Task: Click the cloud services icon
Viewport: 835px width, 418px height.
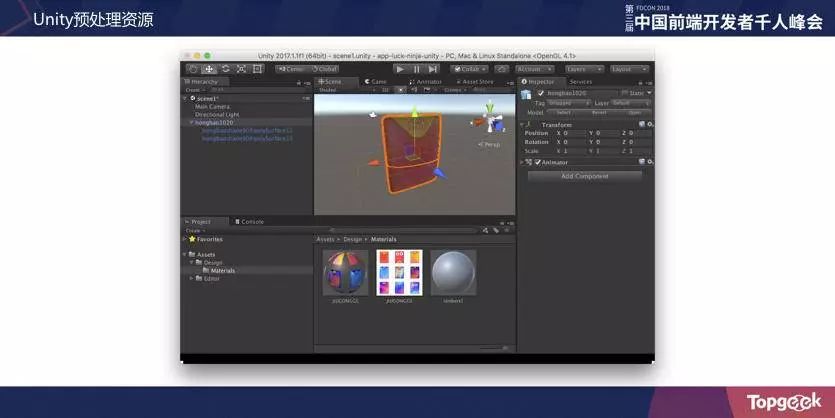Action: 501,69
